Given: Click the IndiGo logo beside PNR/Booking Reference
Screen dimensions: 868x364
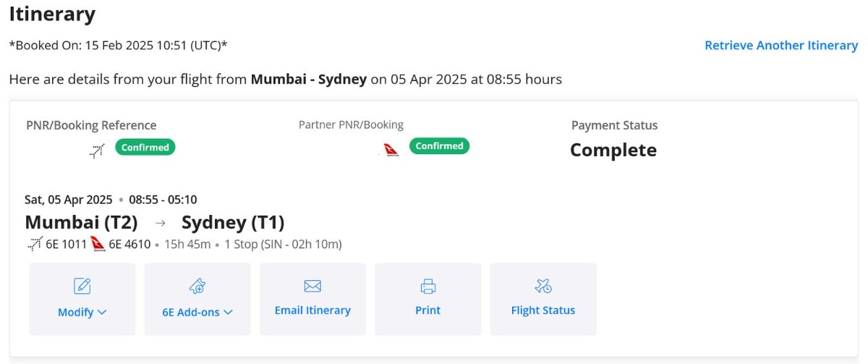Looking at the screenshot, I should pos(97,151).
